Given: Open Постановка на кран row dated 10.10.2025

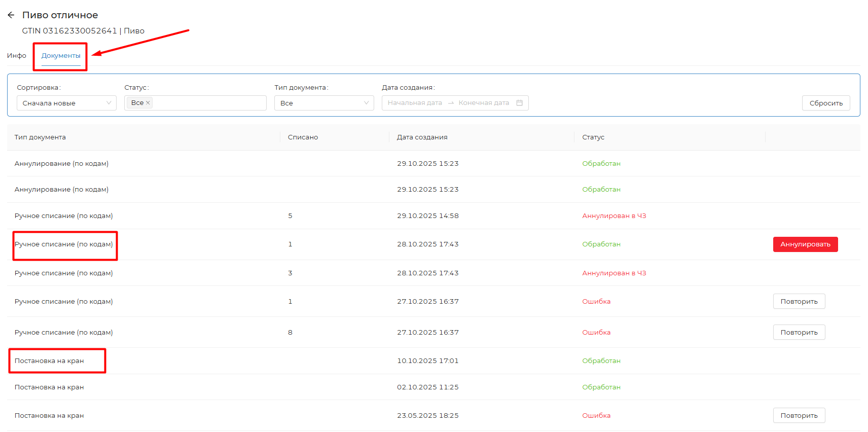Looking at the screenshot, I should coord(49,361).
